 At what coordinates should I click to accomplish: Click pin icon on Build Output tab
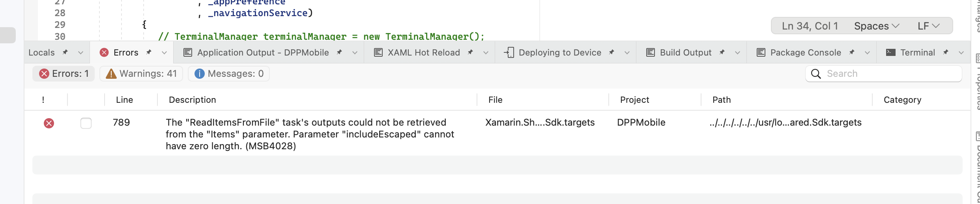click(x=722, y=52)
